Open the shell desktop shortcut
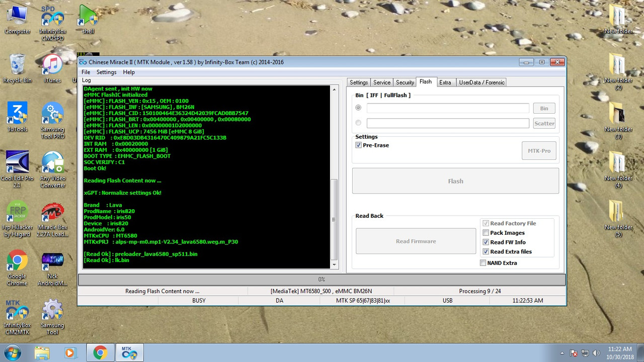Viewport: 644px width, 362px height. (x=88, y=20)
